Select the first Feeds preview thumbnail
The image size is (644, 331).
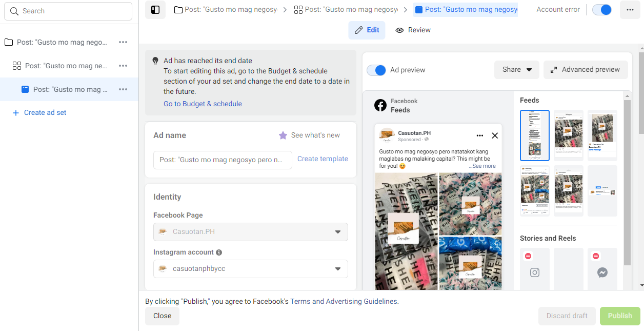[x=535, y=135]
